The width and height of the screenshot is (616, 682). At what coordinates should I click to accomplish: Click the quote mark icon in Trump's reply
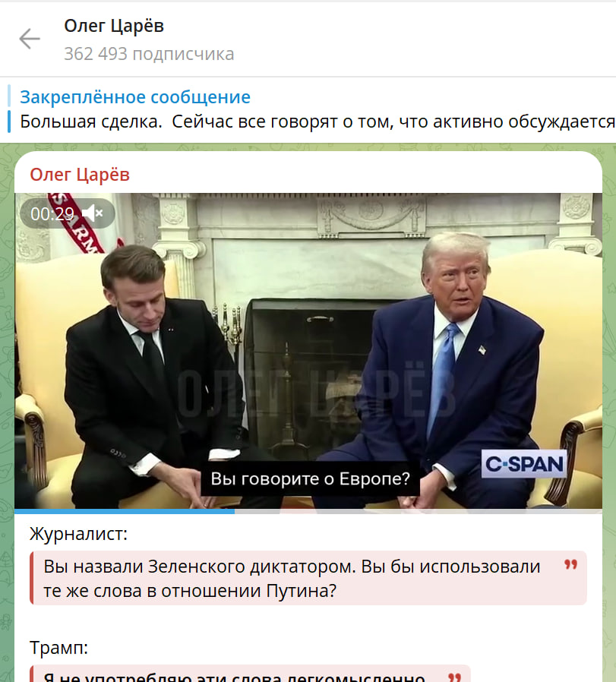coord(454,677)
